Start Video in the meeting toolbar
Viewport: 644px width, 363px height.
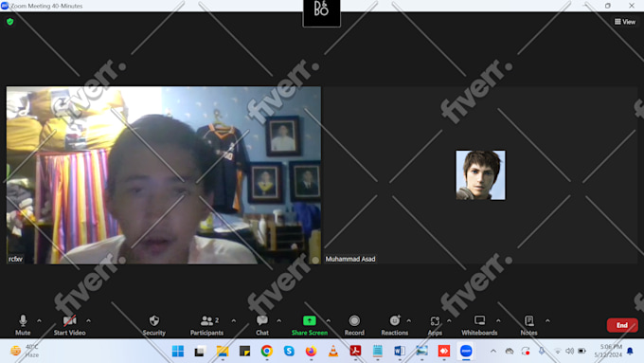tap(69, 325)
